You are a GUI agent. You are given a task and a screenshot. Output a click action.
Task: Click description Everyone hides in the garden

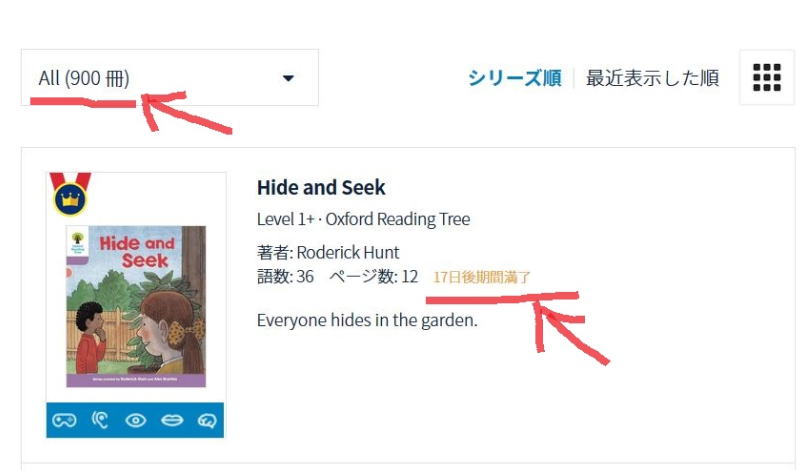click(367, 321)
